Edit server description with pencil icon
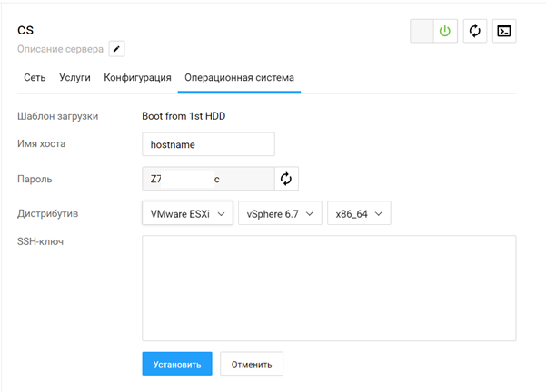 pos(117,48)
